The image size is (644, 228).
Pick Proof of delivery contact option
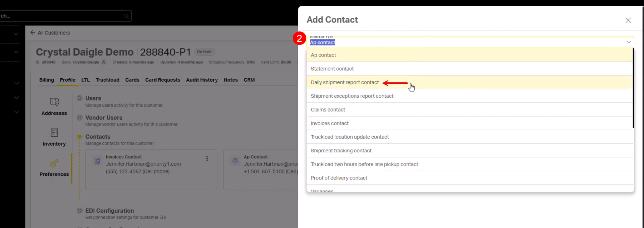coord(339,178)
